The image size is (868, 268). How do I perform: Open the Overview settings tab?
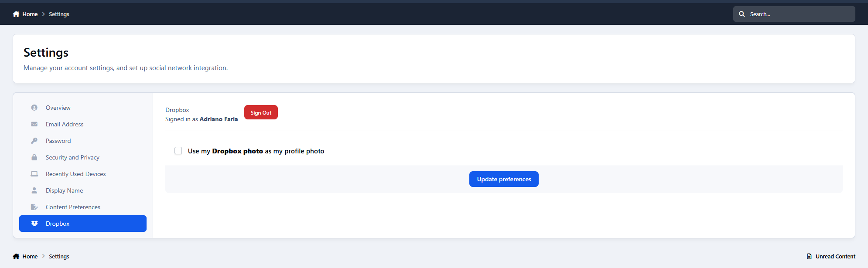(83, 108)
